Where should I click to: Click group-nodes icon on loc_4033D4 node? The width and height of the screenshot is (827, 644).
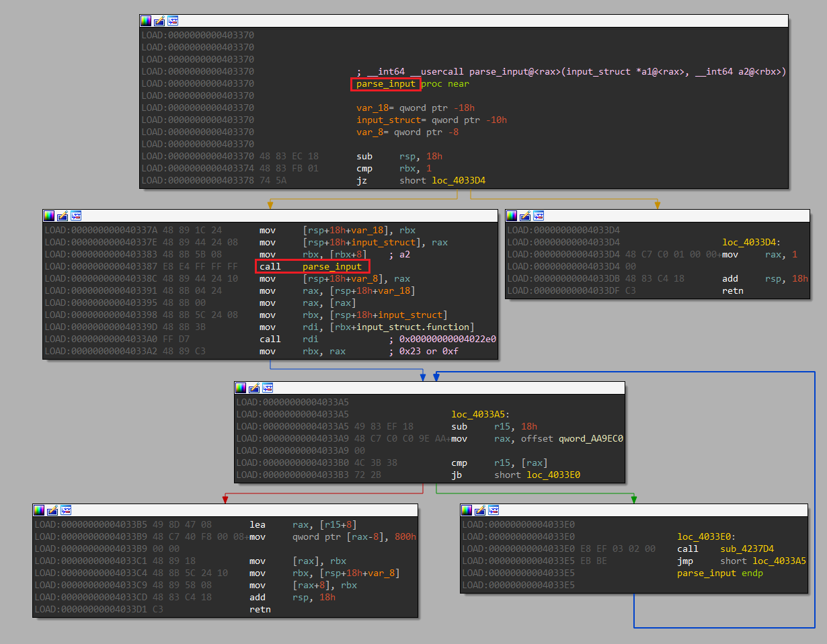[x=539, y=216]
